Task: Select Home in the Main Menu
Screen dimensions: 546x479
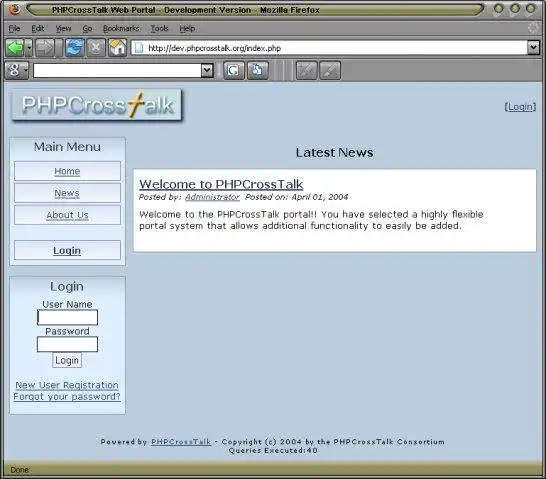Action: [67, 171]
